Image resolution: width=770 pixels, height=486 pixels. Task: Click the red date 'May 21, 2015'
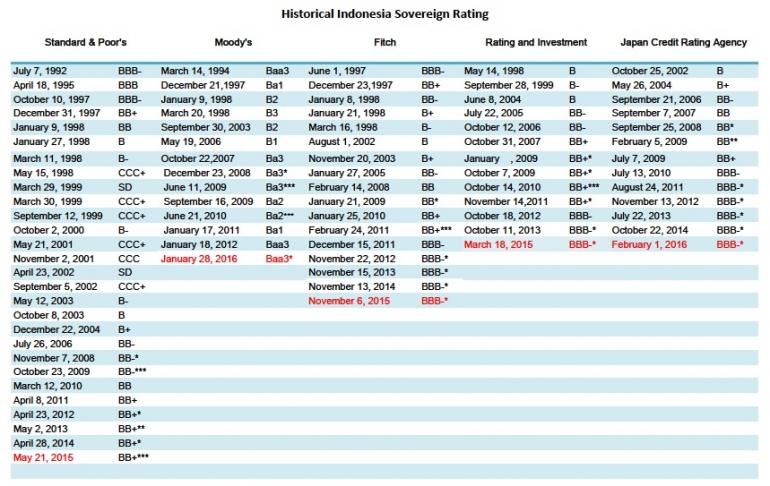[x=43, y=458]
